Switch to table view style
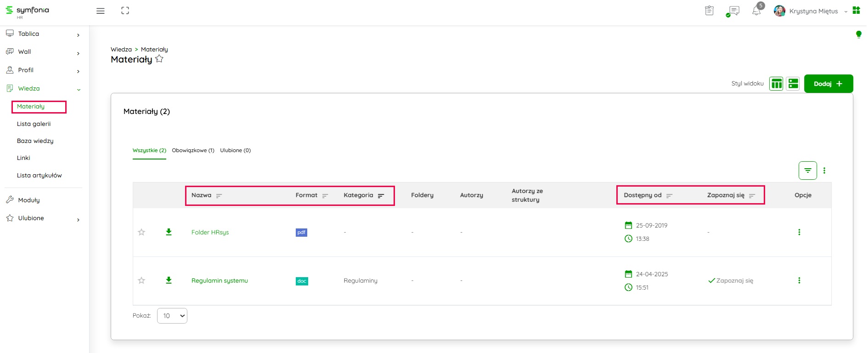868x353 pixels. point(776,84)
